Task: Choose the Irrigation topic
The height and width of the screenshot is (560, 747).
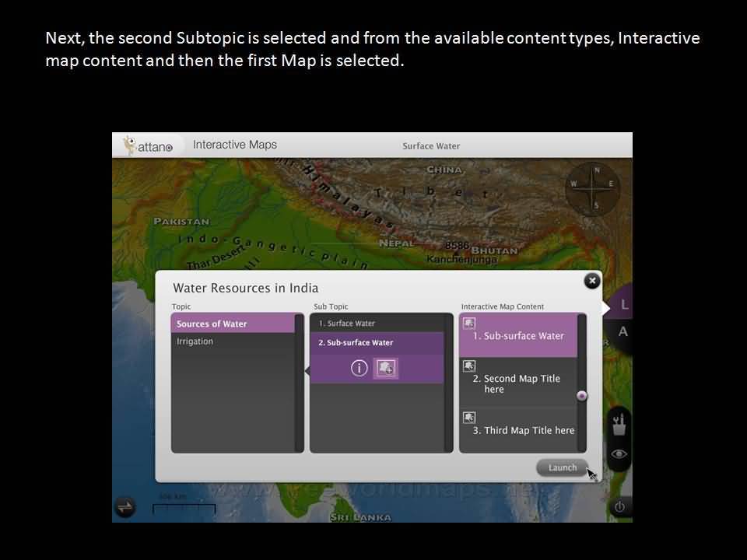Action: [233, 341]
